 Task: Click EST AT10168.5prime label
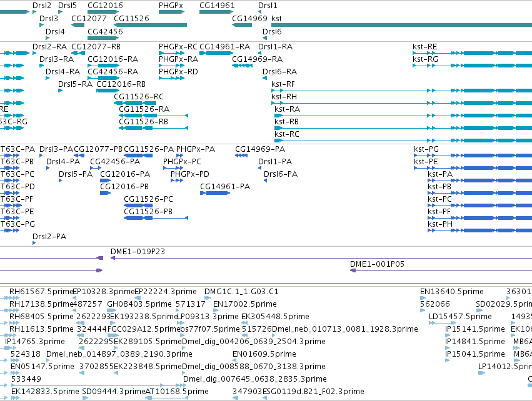click(x=177, y=392)
